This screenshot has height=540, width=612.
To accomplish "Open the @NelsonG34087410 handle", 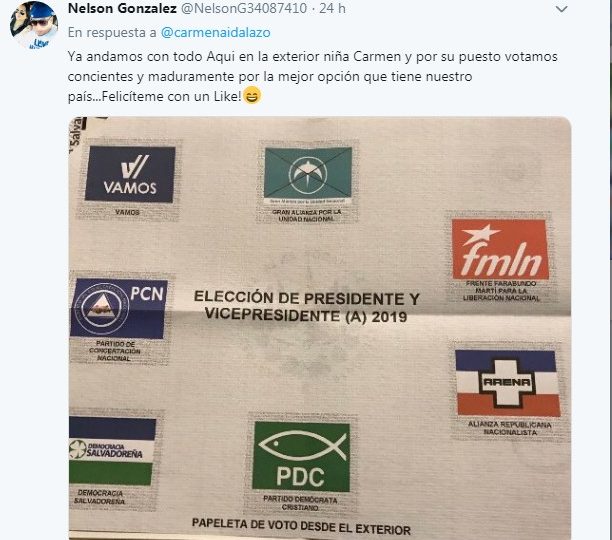I will click(244, 8).
